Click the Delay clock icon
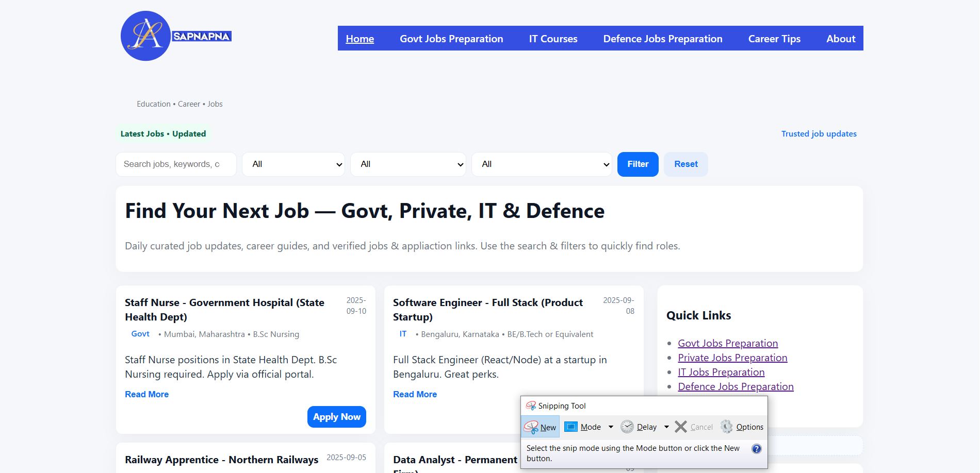Image resolution: width=980 pixels, height=473 pixels. pos(627,427)
